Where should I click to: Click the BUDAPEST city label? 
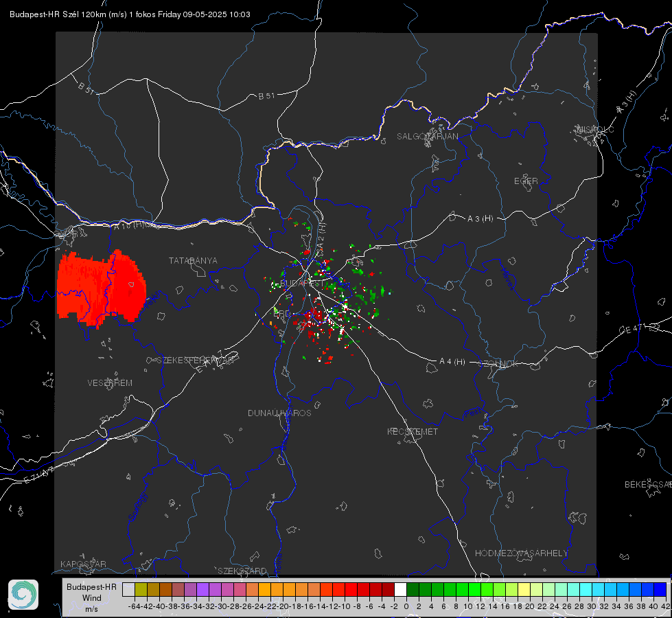tap(302, 284)
